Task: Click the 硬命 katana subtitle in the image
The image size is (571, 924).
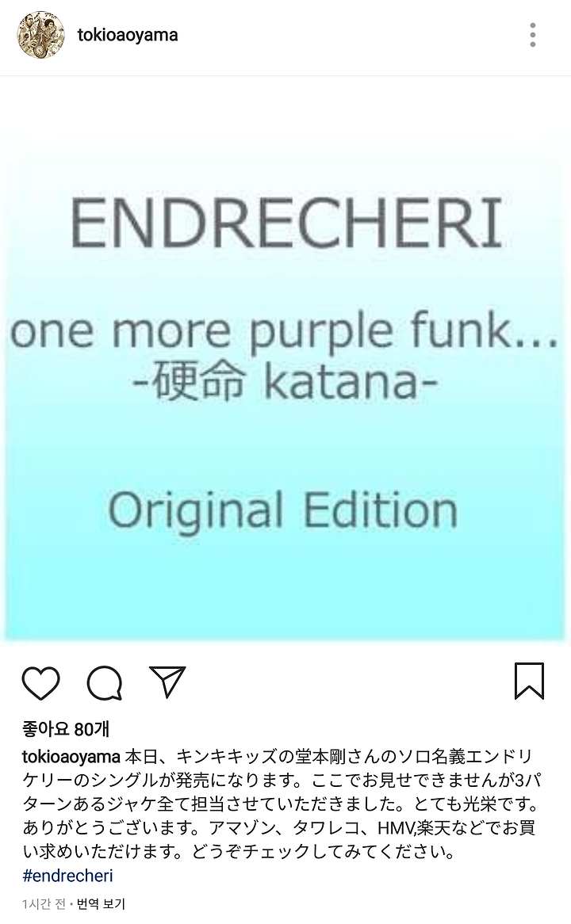Action: [285, 381]
